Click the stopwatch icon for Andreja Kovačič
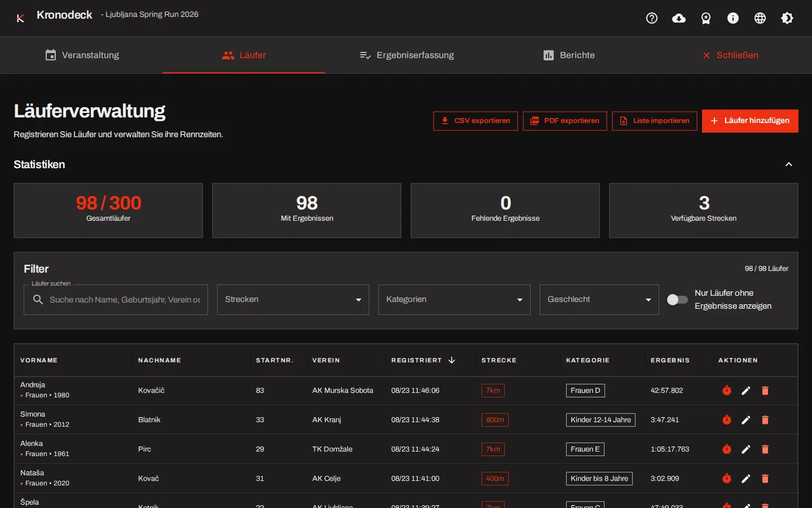 pyautogui.click(x=727, y=391)
